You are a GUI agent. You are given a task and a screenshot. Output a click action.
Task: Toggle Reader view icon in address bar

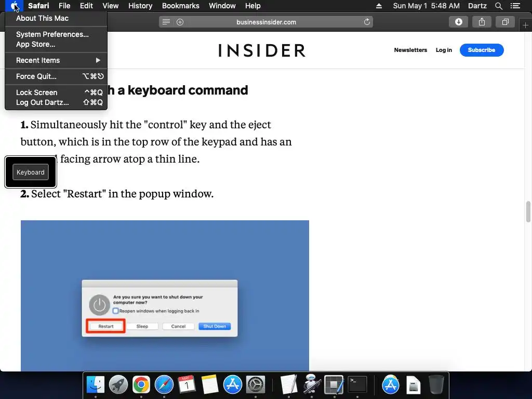[166, 22]
